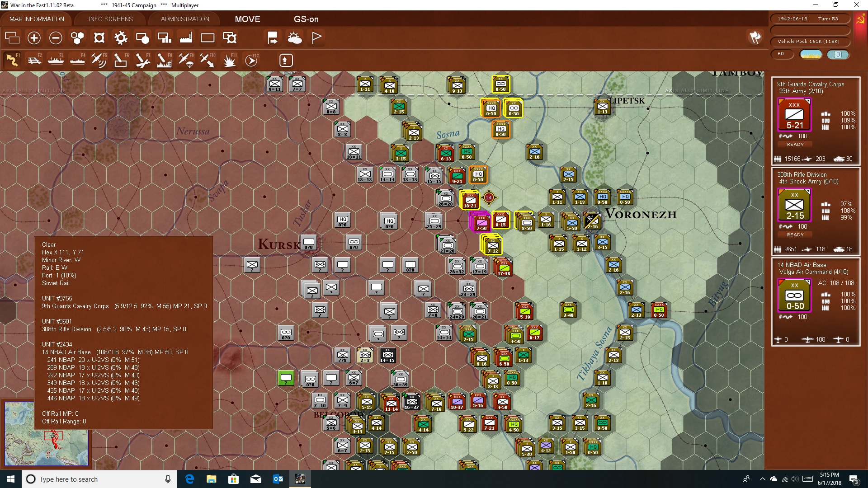Open Outlook from the taskbar
Image resolution: width=868 pixels, height=488 pixels.
[278, 479]
